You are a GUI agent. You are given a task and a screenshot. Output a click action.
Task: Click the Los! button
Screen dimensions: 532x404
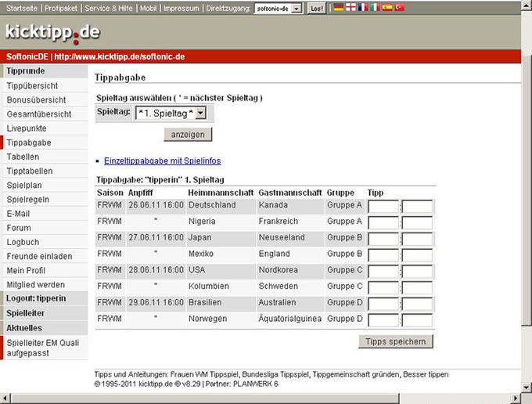point(316,9)
